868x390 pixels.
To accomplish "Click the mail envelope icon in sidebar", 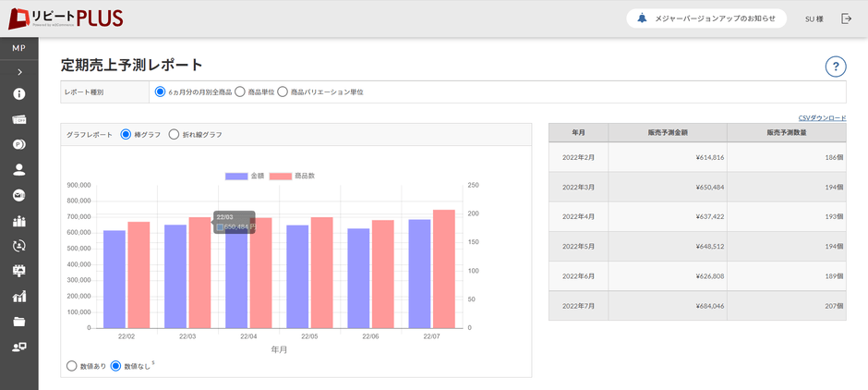I will click(18, 195).
